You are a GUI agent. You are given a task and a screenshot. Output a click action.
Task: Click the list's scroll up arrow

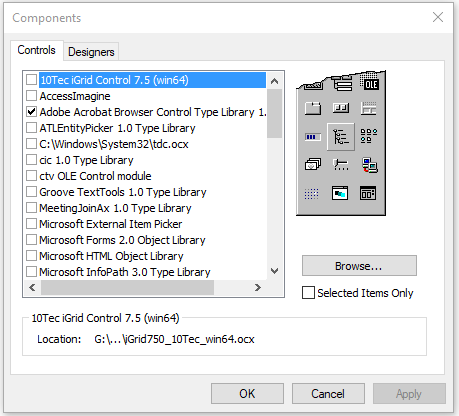(274, 81)
